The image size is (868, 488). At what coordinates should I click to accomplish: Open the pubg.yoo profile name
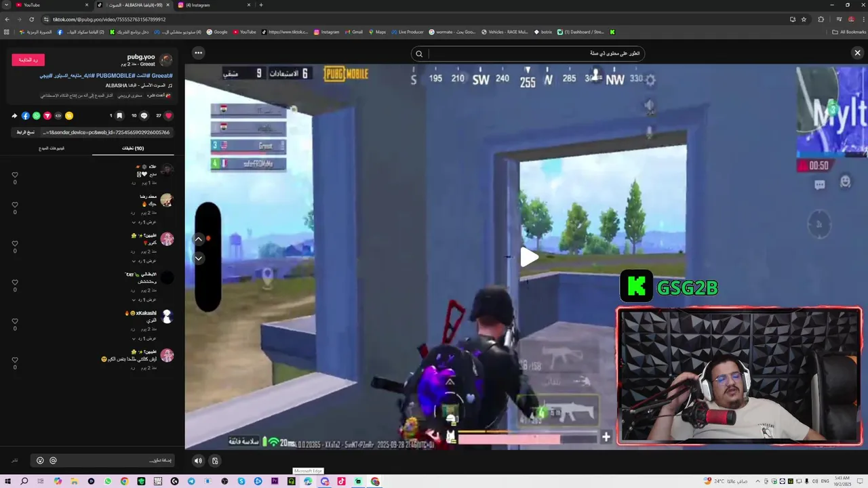pos(141,57)
